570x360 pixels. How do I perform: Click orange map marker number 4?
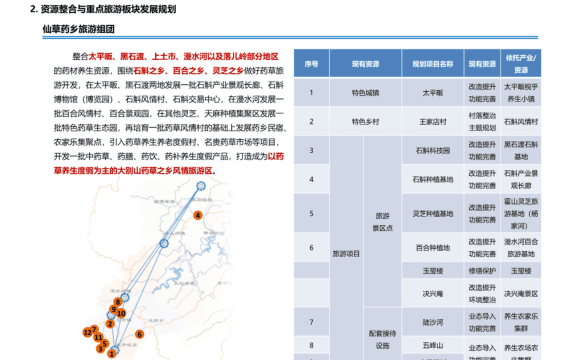click(x=198, y=215)
